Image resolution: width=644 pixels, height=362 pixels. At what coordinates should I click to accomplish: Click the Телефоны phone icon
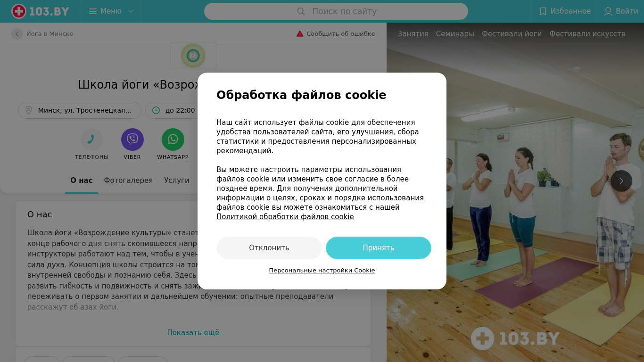tap(91, 140)
